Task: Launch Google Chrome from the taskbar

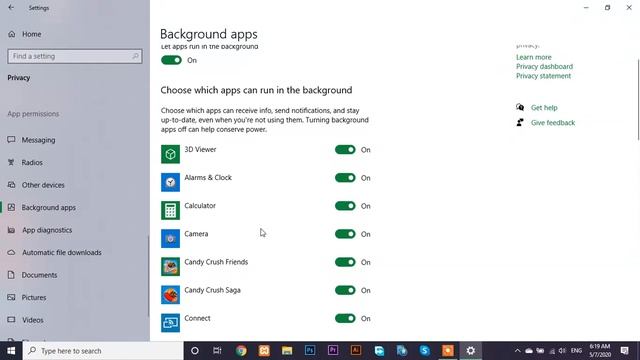Action: click(241, 351)
